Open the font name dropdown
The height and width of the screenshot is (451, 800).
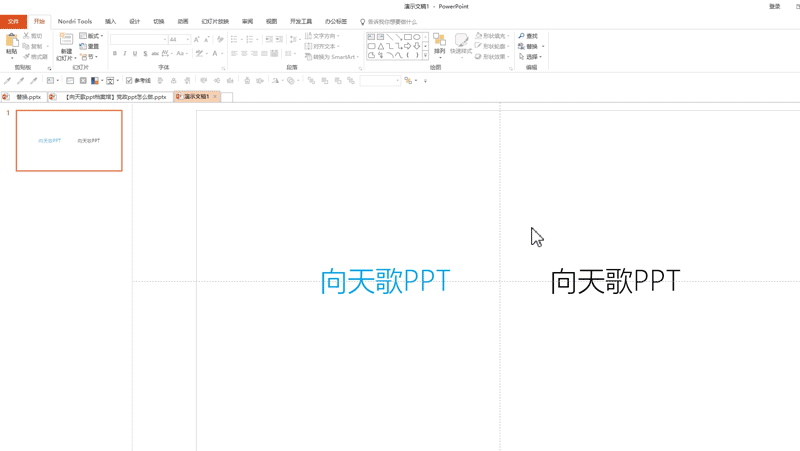(x=165, y=39)
